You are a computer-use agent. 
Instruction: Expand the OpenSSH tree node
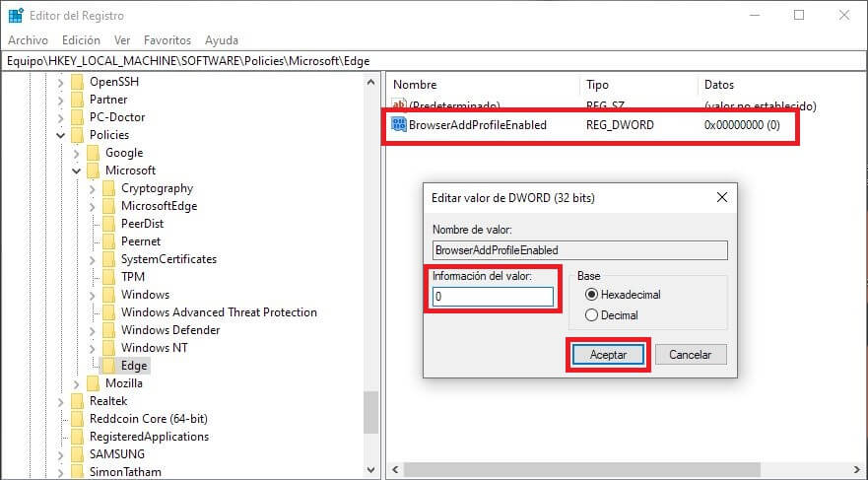(60, 82)
